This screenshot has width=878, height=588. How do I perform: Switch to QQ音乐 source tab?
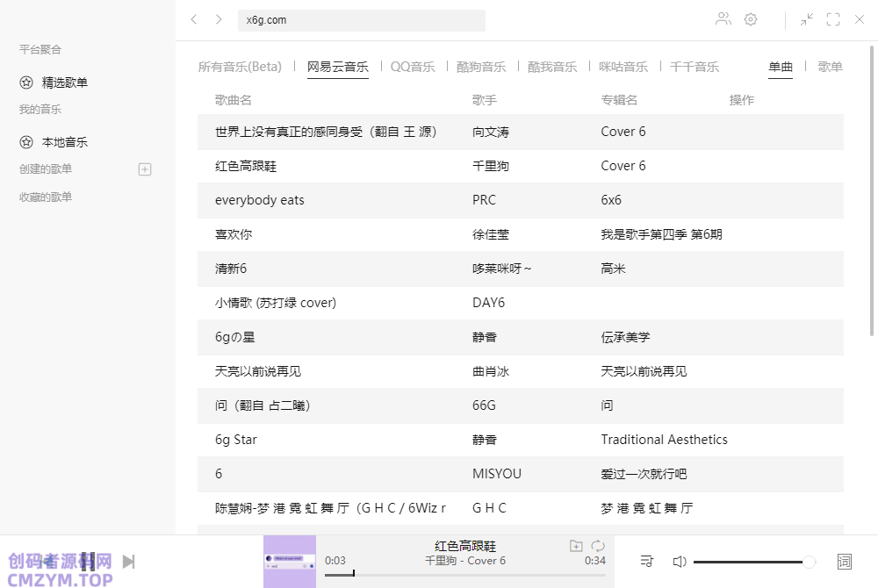pos(413,67)
